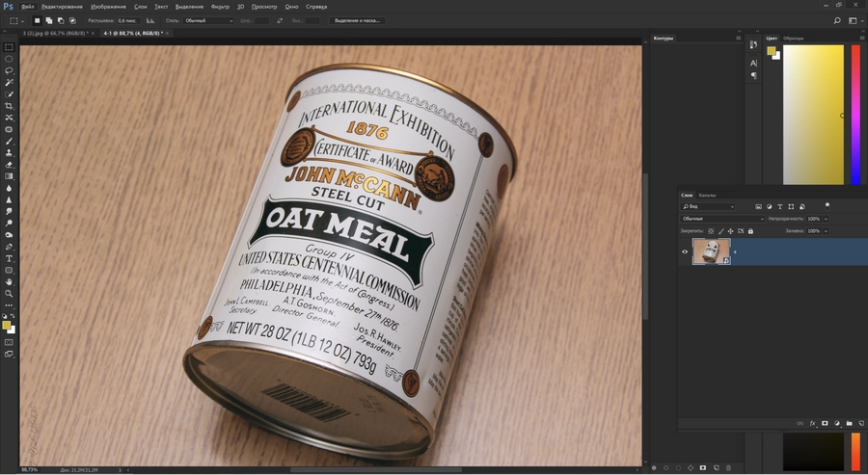Add layer mask in Layers panel
This screenshot has width=868, height=475.
(x=825, y=423)
